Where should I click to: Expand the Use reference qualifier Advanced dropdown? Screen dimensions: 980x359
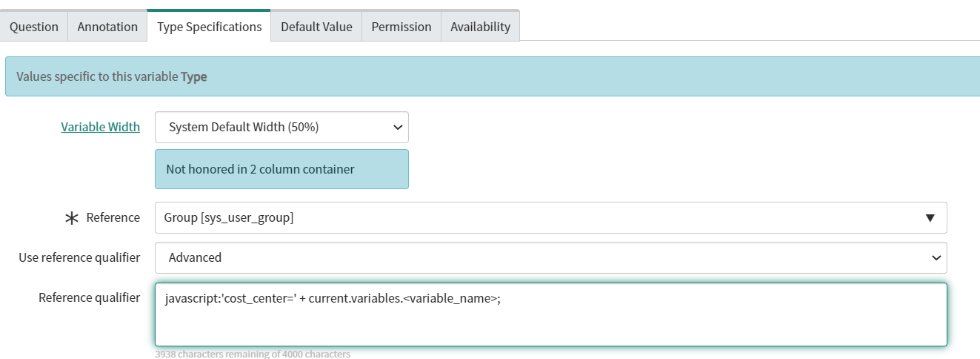[550, 257]
